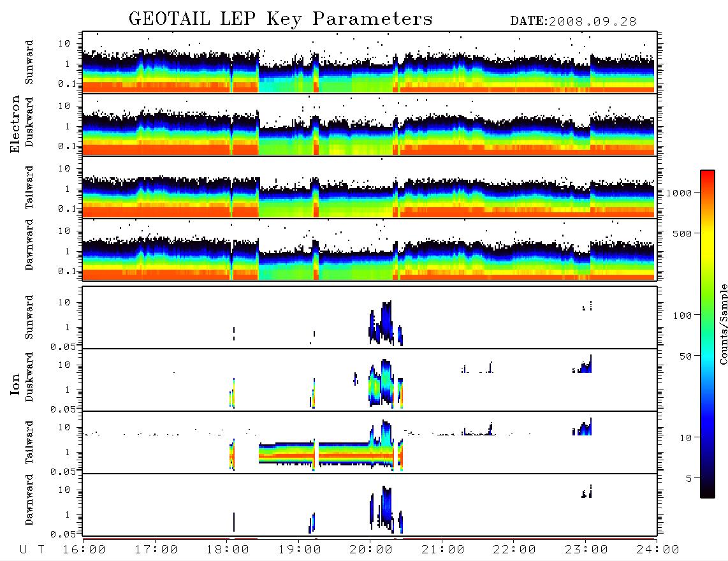Click the 100 value on the colorbar

click(x=683, y=316)
